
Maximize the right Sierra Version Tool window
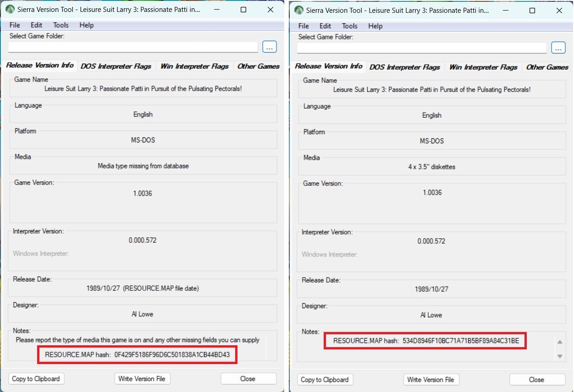point(532,10)
